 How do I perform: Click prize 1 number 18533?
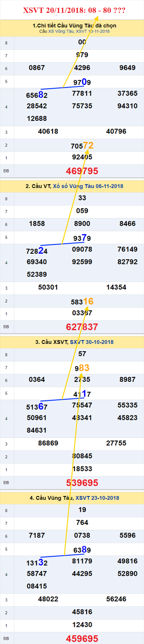pyautogui.click(x=82, y=469)
